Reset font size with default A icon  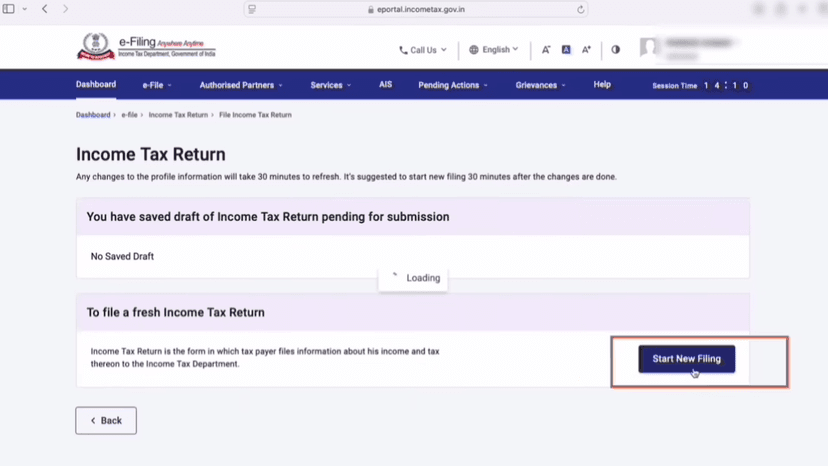[566, 50]
